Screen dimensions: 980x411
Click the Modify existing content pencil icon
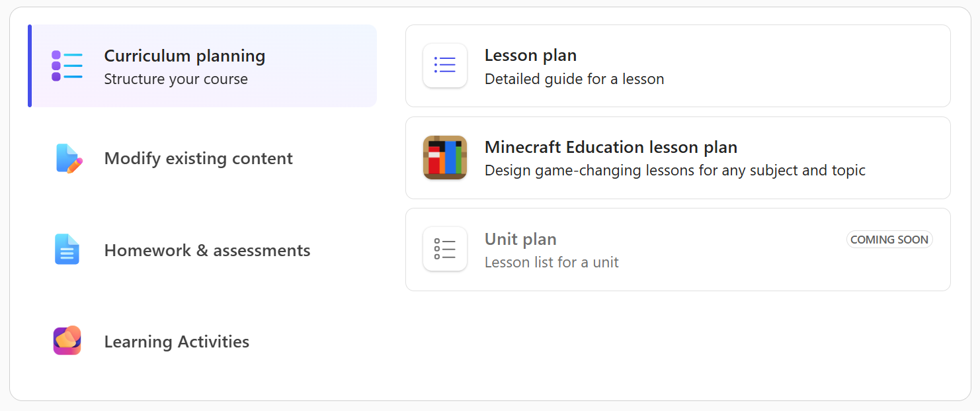coord(69,159)
